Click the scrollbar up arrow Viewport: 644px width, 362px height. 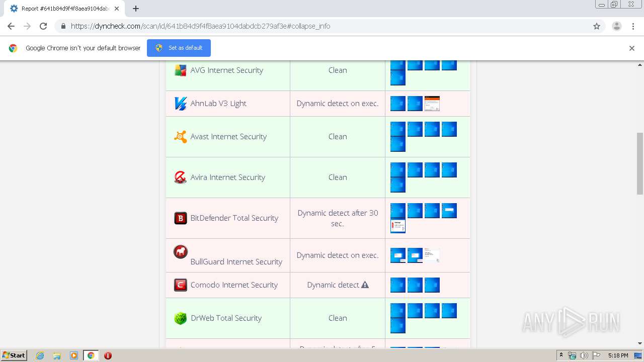pos(639,65)
